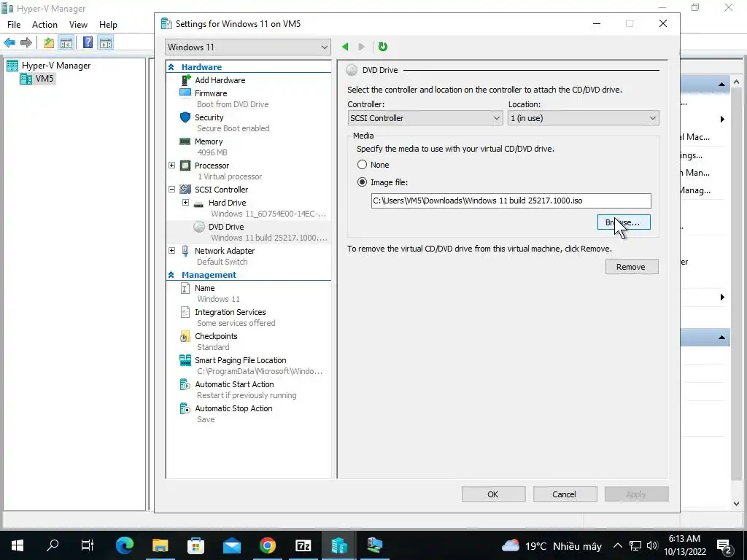Click inside the Image file path field
This screenshot has width=747, height=560.
coord(511,201)
